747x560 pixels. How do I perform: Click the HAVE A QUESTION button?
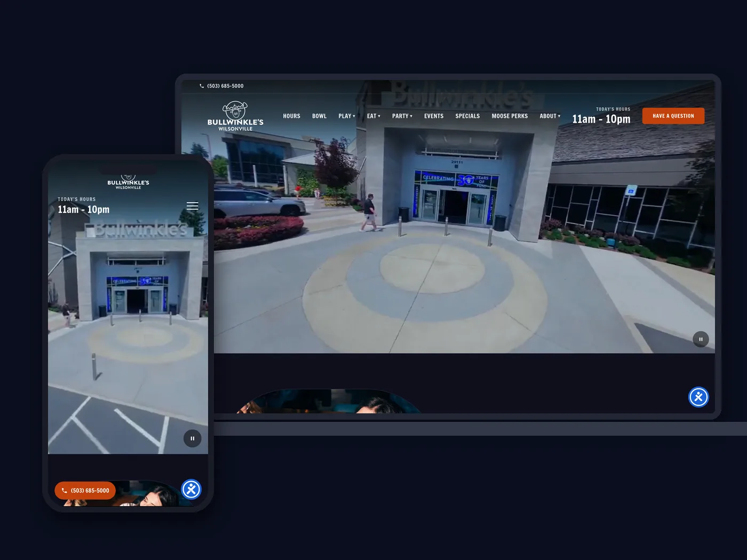click(x=673, y=116)
